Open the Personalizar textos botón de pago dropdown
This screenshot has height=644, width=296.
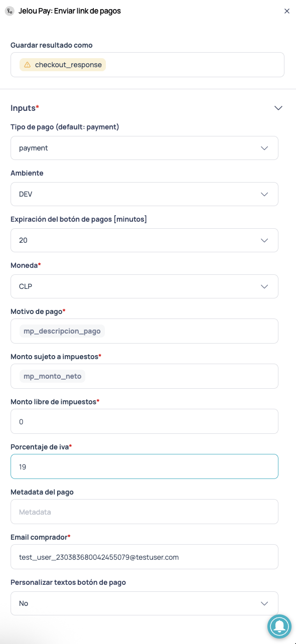pyautogui.click(x=144, y=603)
